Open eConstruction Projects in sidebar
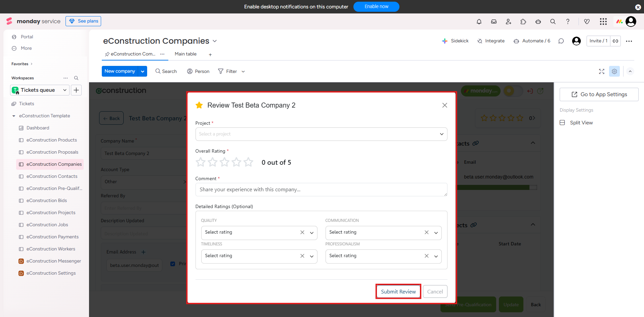Screen dimensions: 644x317 pos(51,213)
